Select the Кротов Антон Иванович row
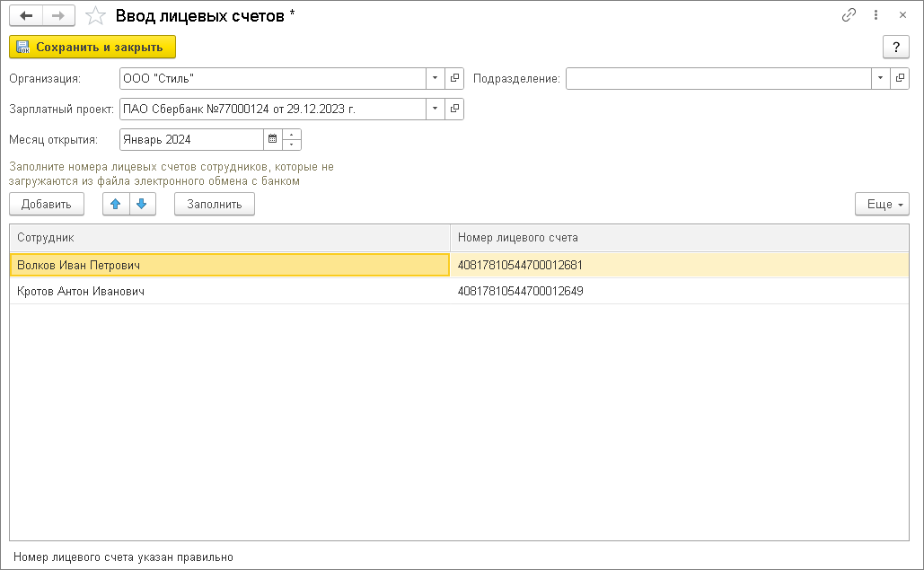The image size is (924, 570). [81, 291]
